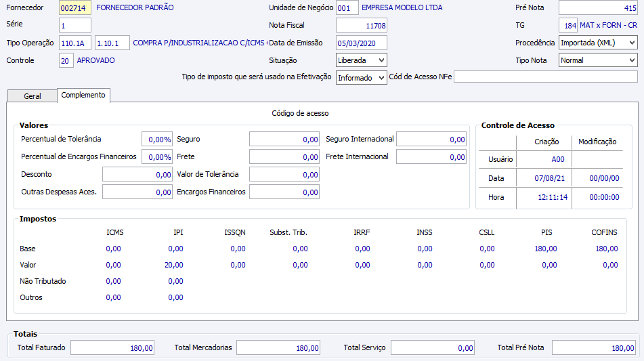Screen dimensions: 644x361
Task: Click the Percentual de Tolerância field
Action: pyautogui.click(x=156, y=140)
